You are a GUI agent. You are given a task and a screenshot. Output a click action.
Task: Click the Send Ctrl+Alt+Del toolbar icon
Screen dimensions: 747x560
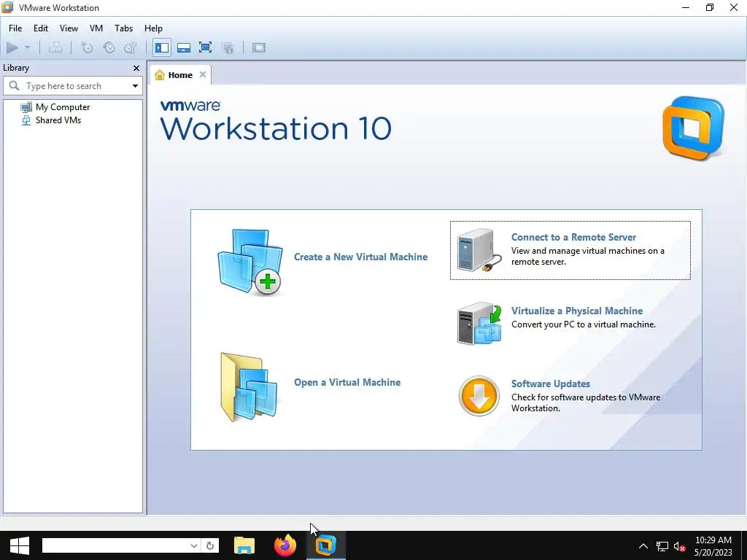(x=55, y=47)
